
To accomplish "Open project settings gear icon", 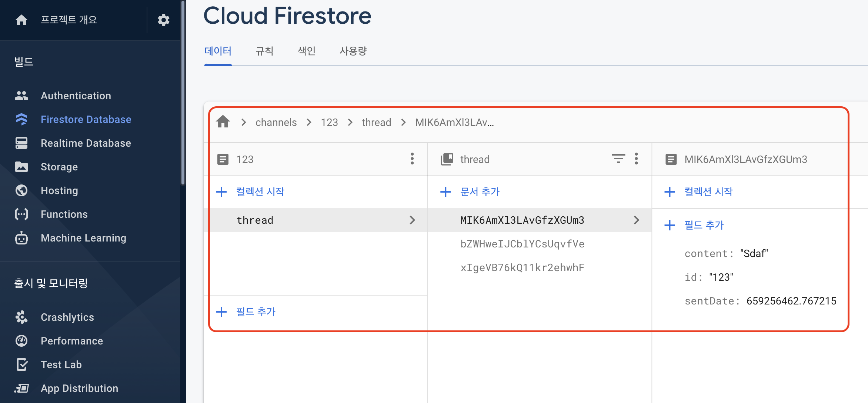I will point(163,20).
